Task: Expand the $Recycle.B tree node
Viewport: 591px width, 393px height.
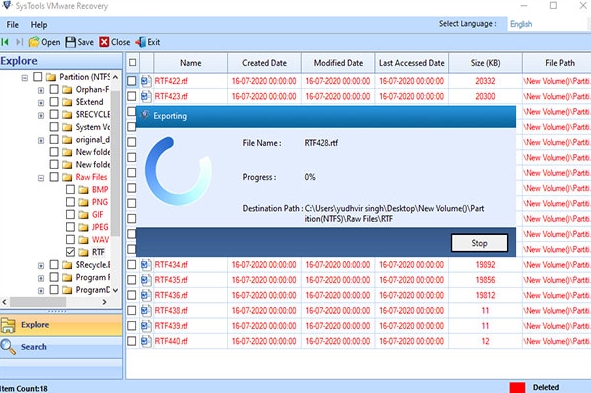Action: point(41,266)
